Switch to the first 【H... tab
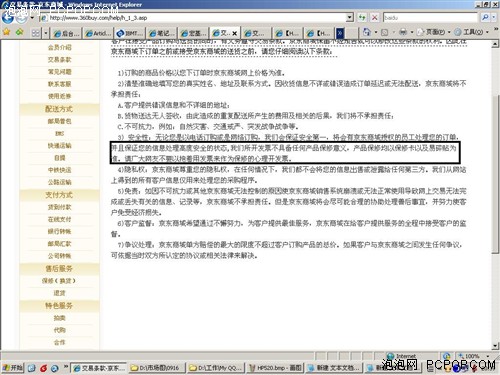The height and width of the screenshot is (375, 500). (x=288, y=33)
